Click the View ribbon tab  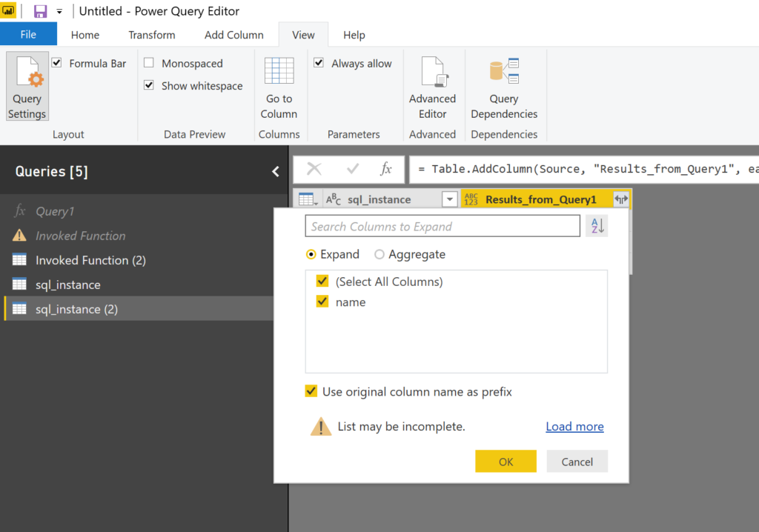[303, 35]
